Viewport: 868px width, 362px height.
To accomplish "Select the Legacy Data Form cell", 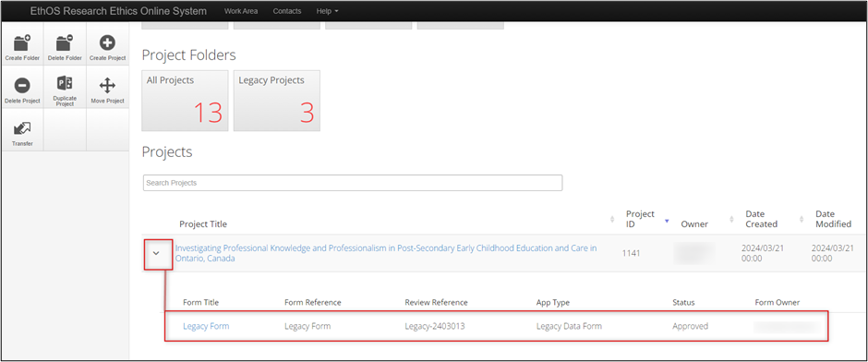I will tap(569, 326).
